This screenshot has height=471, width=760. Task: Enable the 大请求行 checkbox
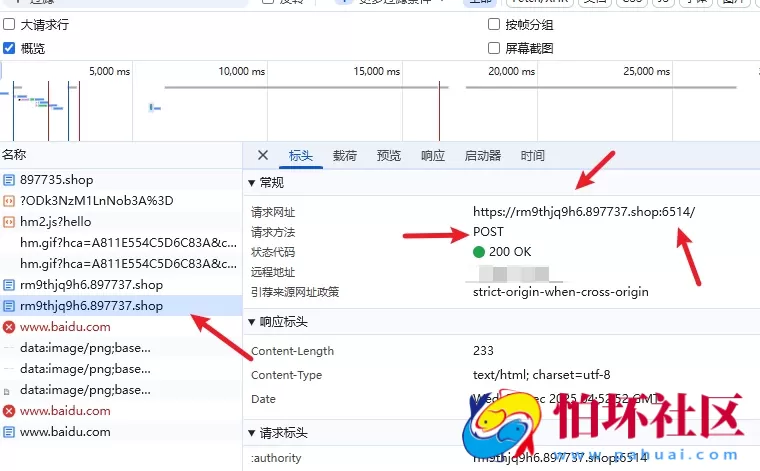pos(9,24)
